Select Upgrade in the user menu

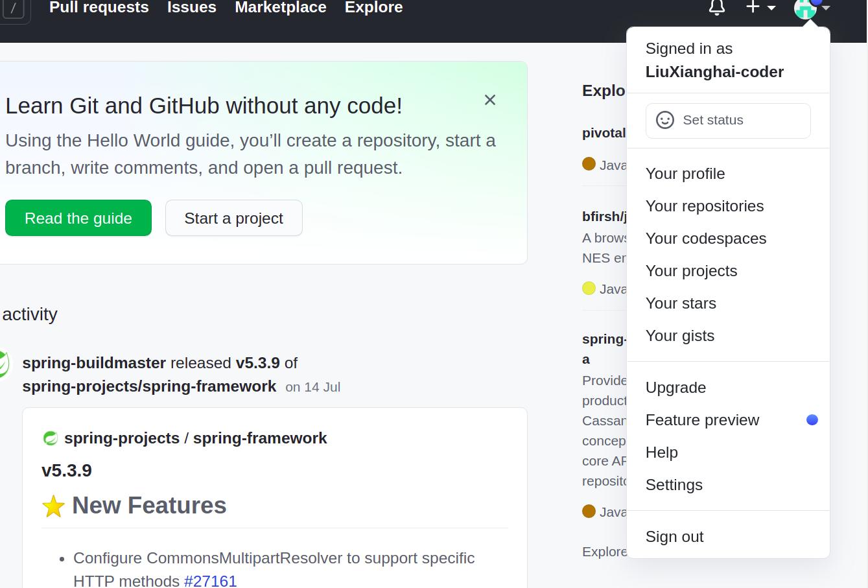pyautogui.click(x=728, y=388)
